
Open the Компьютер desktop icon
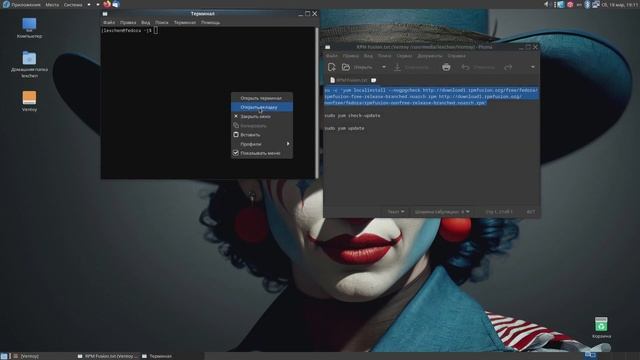pos(29,28)
